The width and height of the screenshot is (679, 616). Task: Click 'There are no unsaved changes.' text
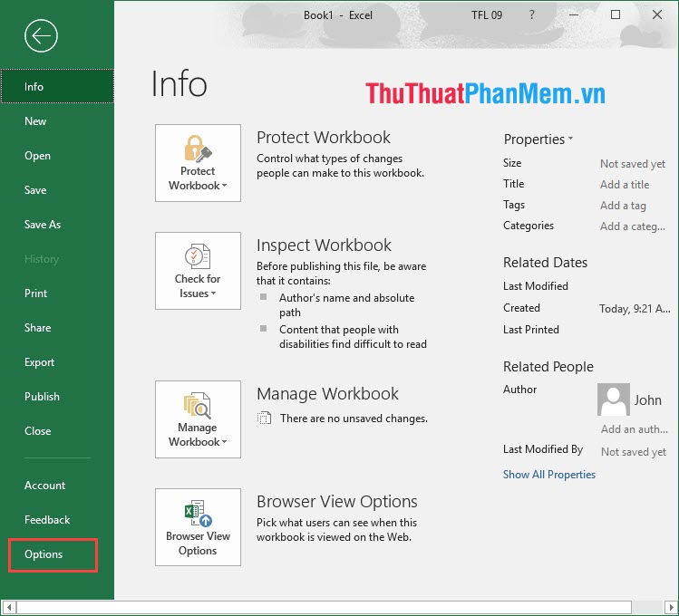point(354,419)
